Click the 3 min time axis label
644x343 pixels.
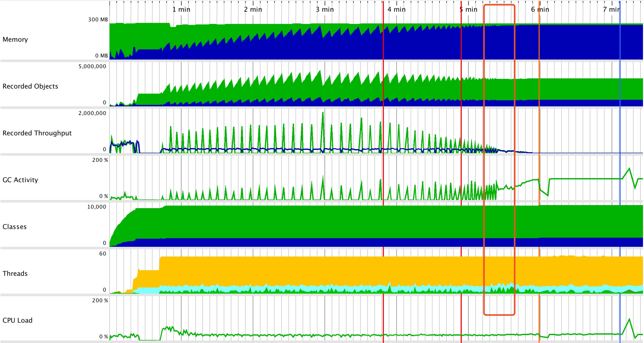tap(325, 10)
